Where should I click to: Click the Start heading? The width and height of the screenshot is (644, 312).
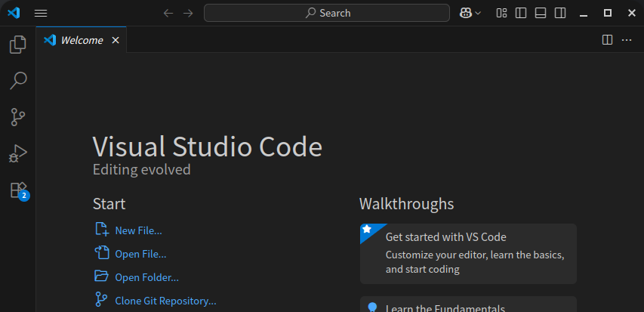coord(109,204)
